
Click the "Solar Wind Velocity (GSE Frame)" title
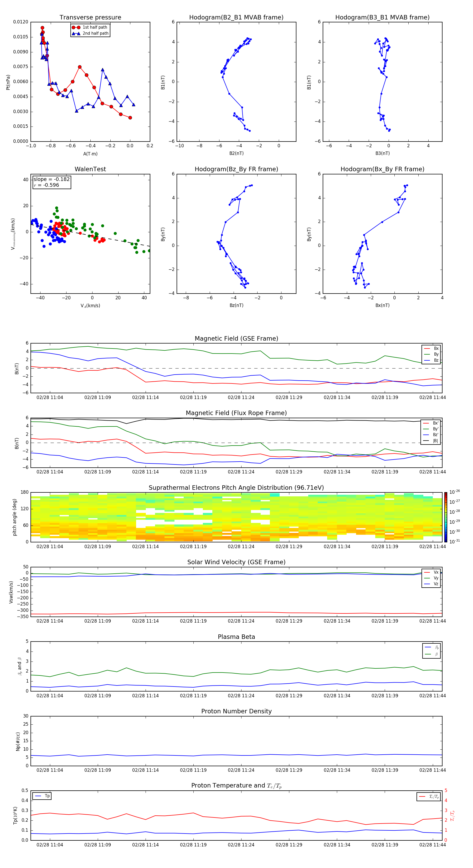pos(236,562)
